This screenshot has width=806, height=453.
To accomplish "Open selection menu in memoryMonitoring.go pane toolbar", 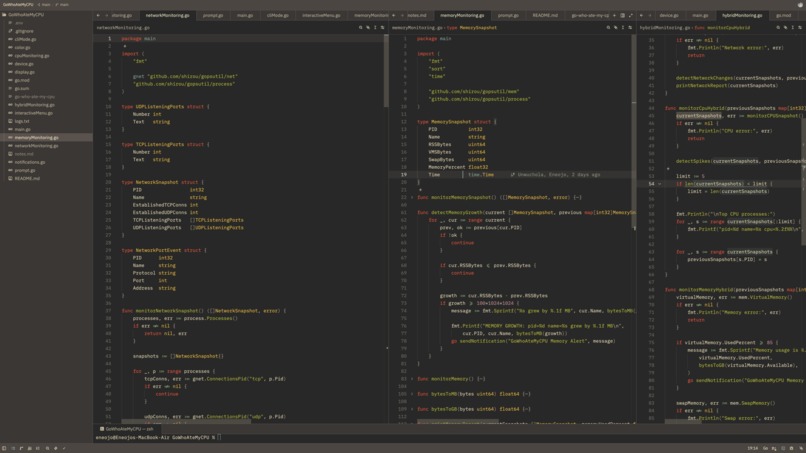I will click(623, 28).
